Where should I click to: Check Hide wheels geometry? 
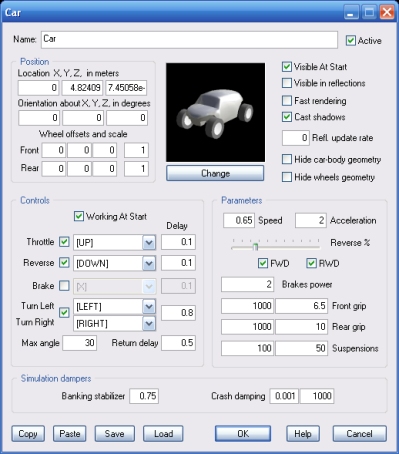pos(287,177)
